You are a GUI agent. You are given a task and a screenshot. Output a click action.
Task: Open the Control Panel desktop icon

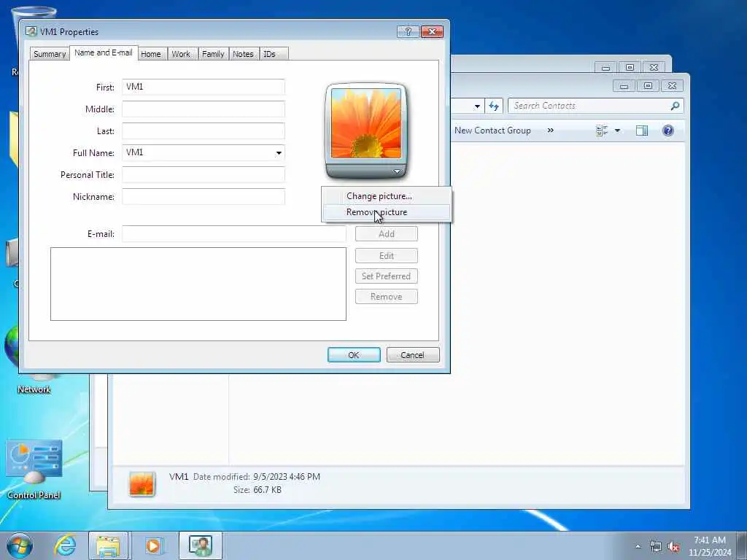[34, 469]
